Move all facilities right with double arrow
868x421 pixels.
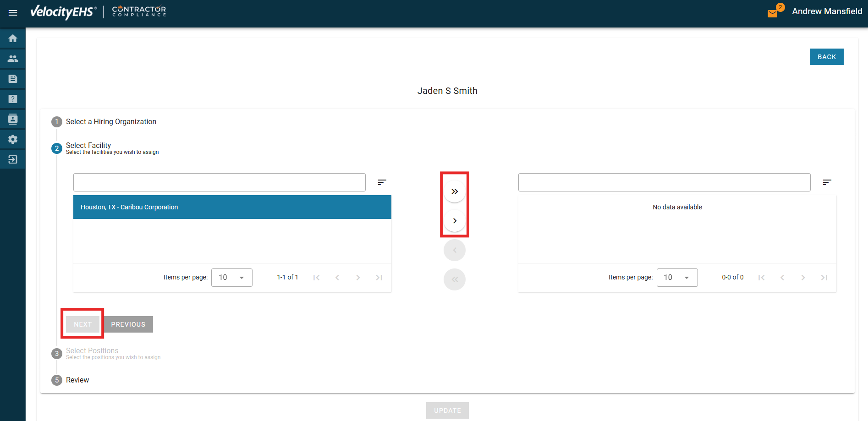[x=454, y=191]
